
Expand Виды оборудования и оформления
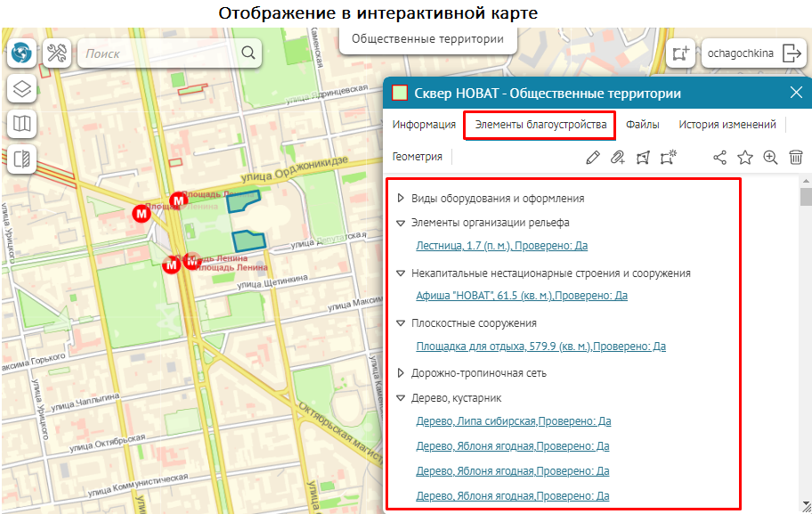tap(401, 198)
